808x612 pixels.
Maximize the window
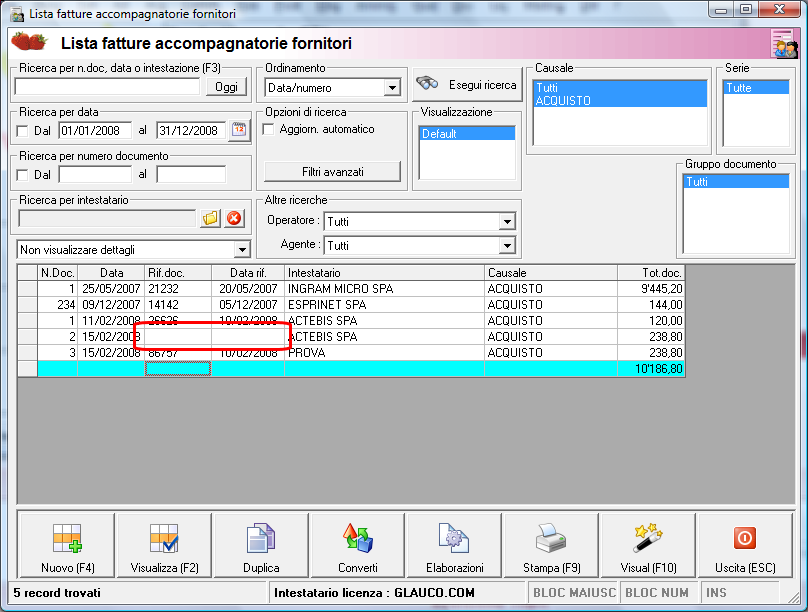746,10
